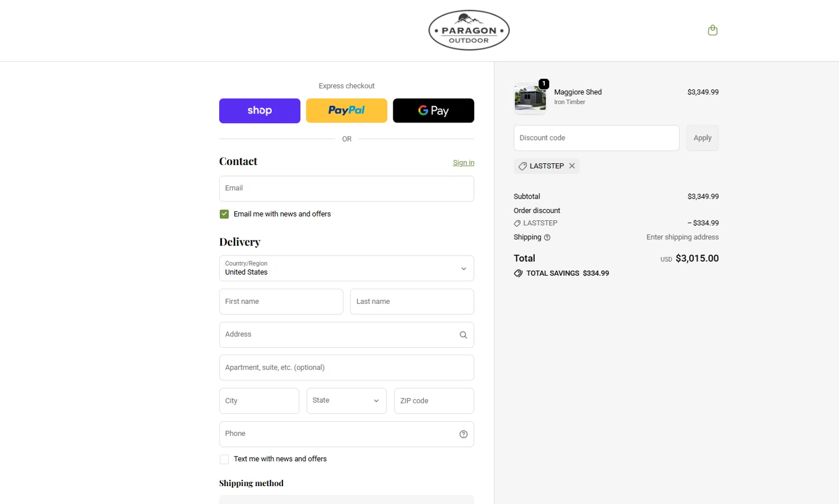Check Text me with news and offers
This screenshot has width=839, height=504.
[224, 459]
